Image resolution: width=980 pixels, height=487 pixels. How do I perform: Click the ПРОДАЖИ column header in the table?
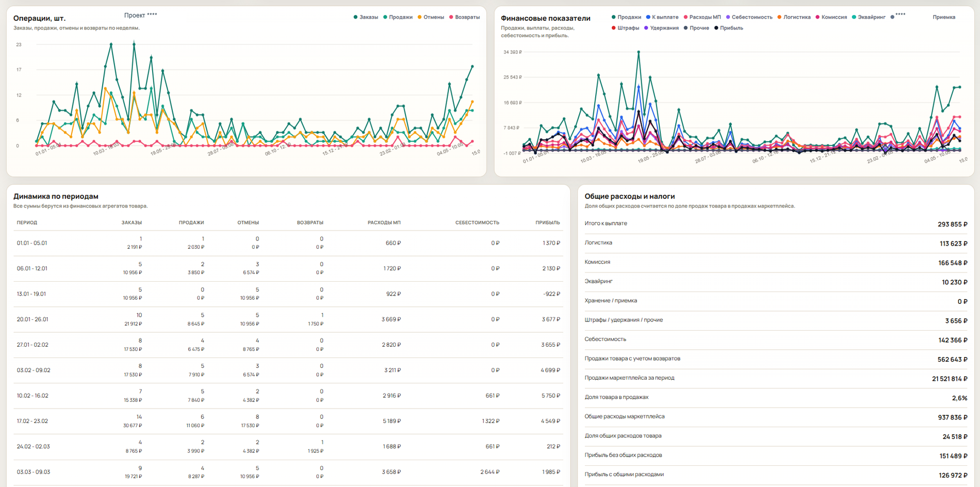191,223
